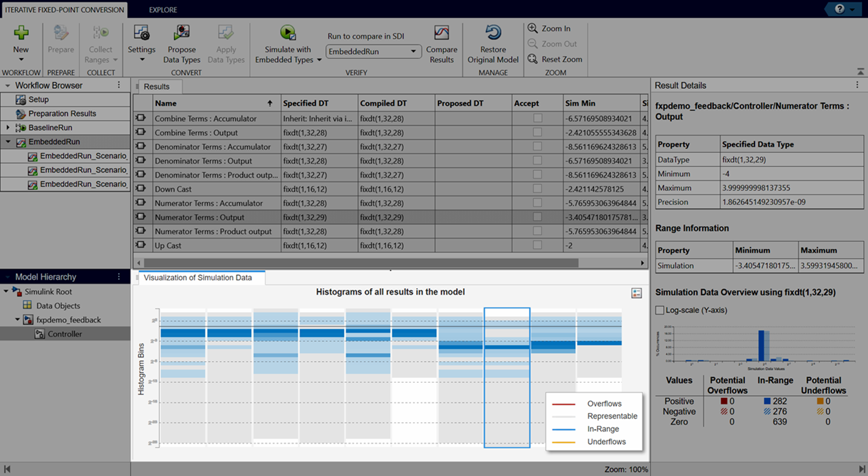Image resolution: width=868 pixels, height=476 pixels.
Task: Open Preparation Results in Workflow Browser
Action: 62,114
